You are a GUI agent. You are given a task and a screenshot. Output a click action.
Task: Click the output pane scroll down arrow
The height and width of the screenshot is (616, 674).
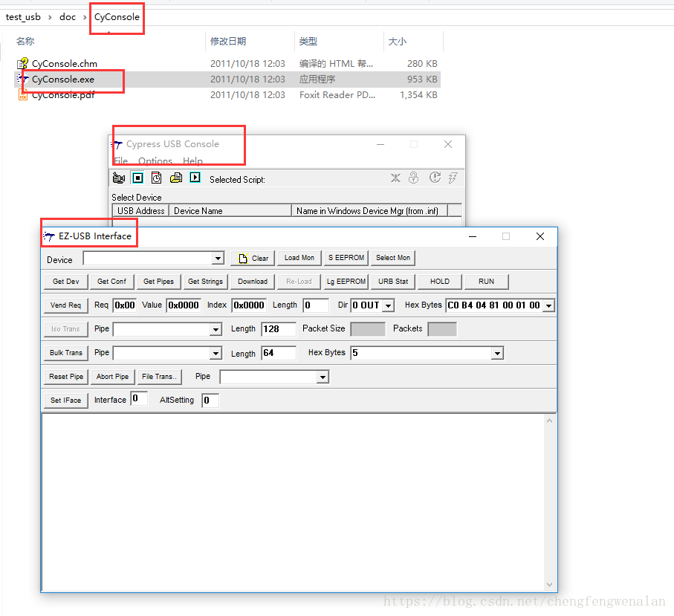pyautogui.click(x=549, y=585)
